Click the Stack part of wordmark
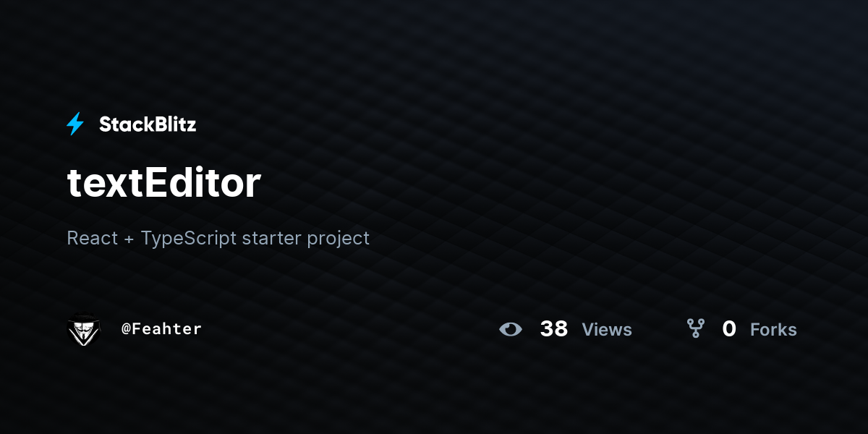The height and width of the screenshot is (434, 868). point(123,124)
